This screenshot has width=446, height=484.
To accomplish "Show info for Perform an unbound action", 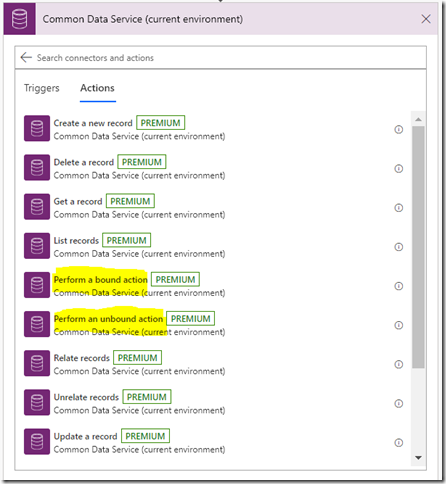I will tap(399, 325).
